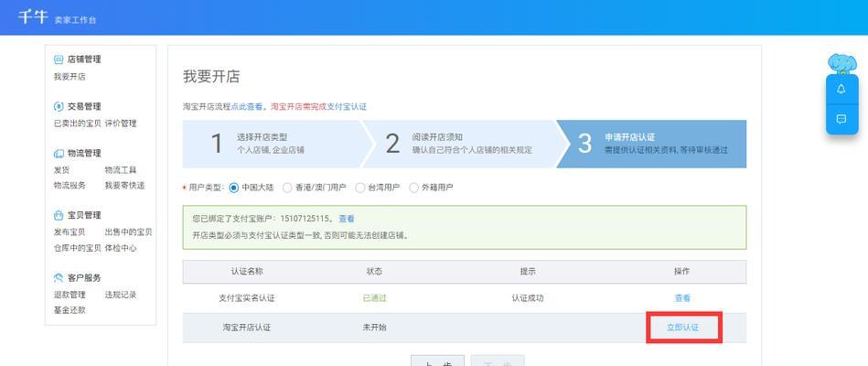This screenshot has height=366, width=868.
Task: Open 评价管理 link
Action: point(121,124)
